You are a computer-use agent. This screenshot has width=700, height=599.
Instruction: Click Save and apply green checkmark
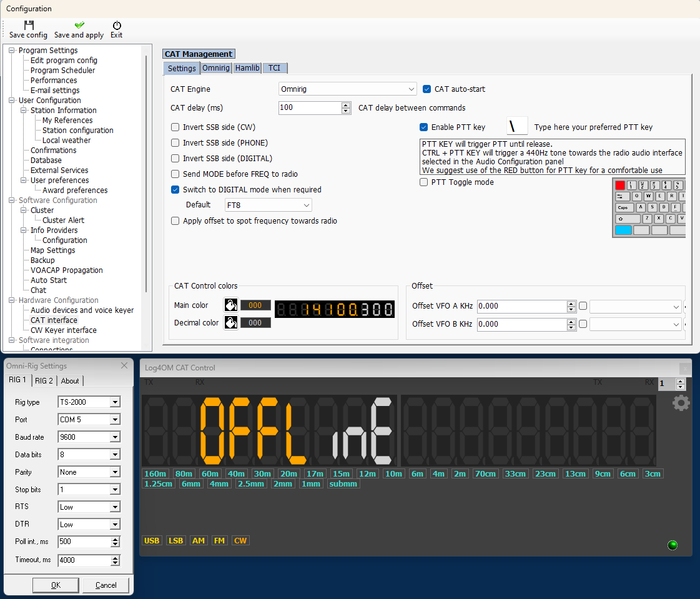pyautogui.click(x=79, y=25)
